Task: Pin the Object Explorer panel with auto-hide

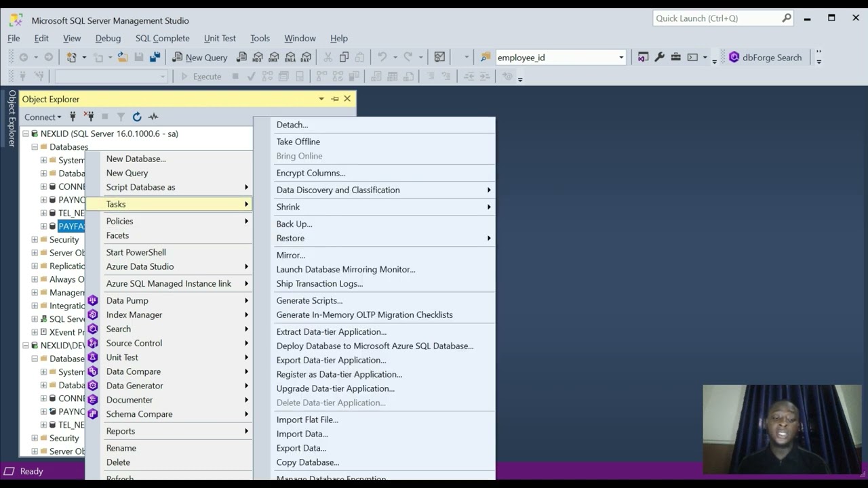Action: point(334,99)
